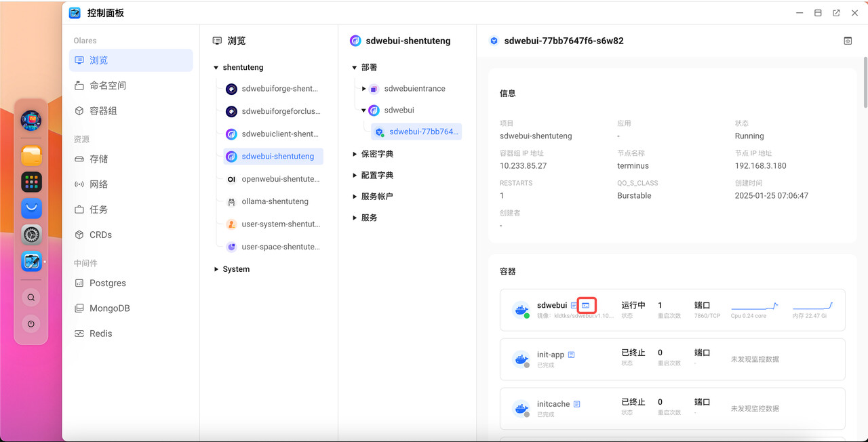This screenshot has width=868, height=442.
Task: Select user-space-shentute... namespace
Action: pyautogui.click(x=273, y=247)
